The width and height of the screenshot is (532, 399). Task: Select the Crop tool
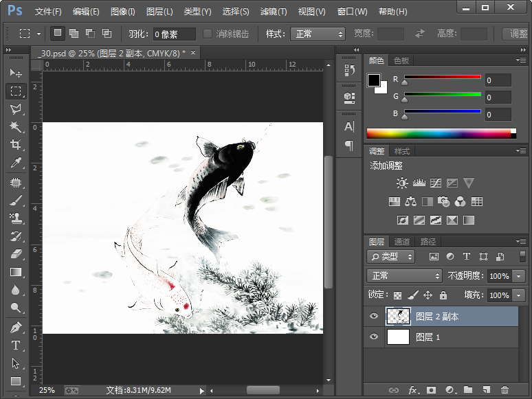point(16,145)
